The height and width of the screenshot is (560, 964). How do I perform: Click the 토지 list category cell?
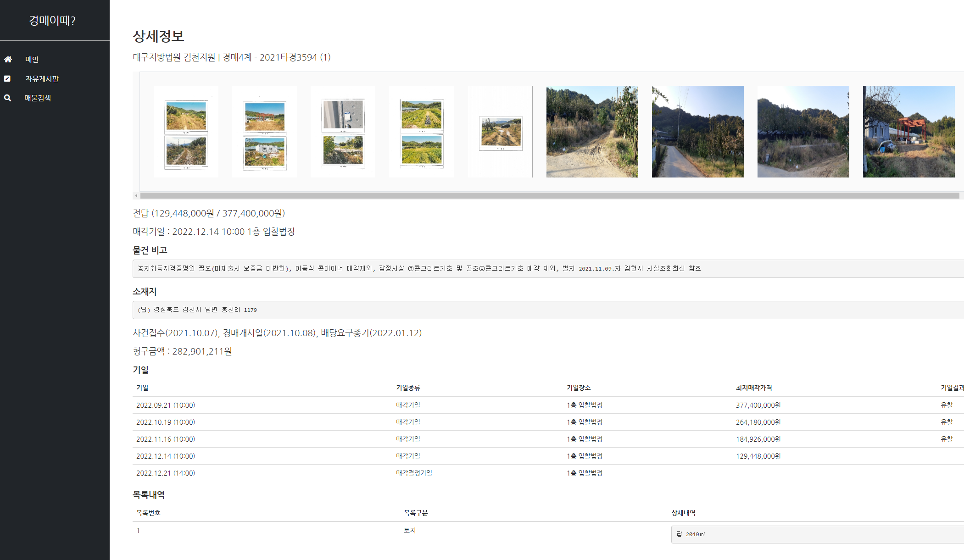[410, 531]
